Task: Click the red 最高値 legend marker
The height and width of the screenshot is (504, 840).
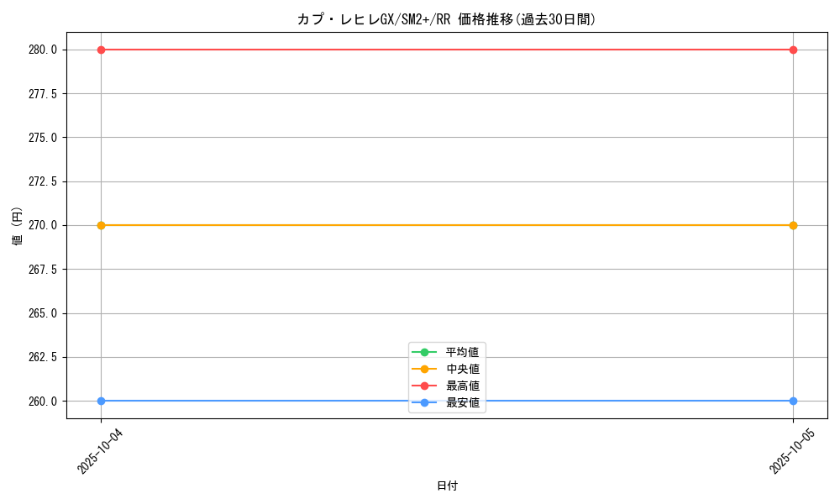Action: (424, 386)
